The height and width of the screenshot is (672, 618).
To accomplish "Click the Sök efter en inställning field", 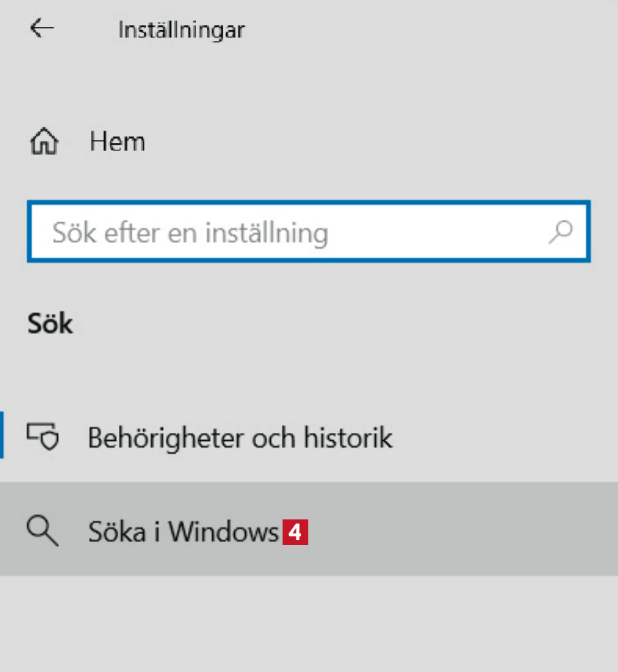I will [x=294, y=233].
